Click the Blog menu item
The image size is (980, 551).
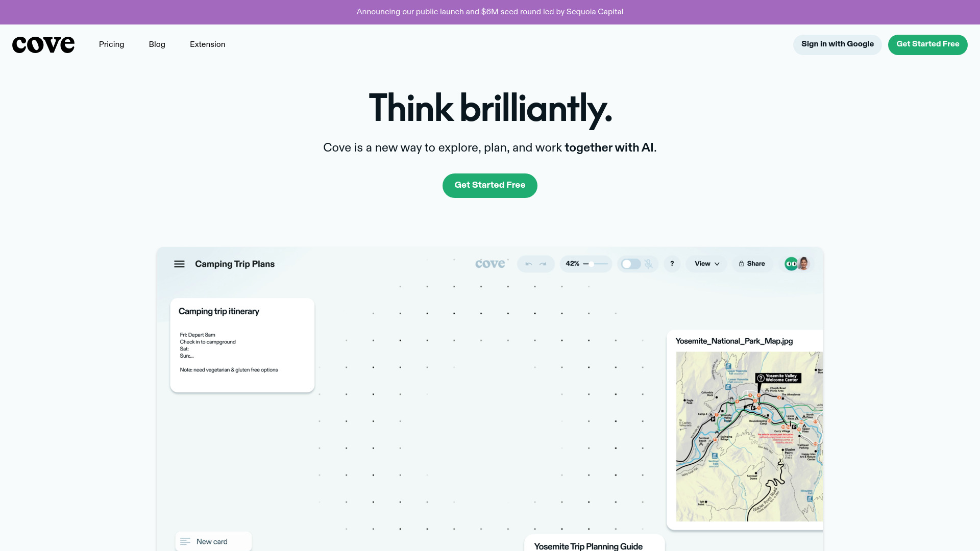[x=157, y=44]
